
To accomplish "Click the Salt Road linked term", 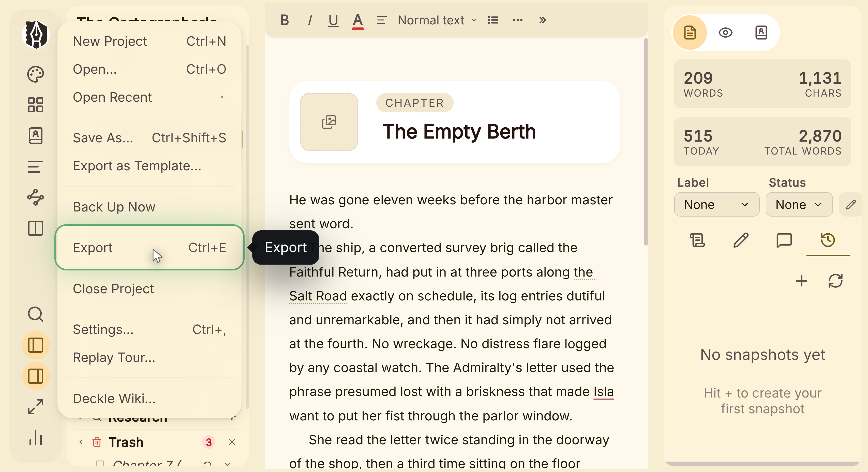I will [x=318, y=296].
